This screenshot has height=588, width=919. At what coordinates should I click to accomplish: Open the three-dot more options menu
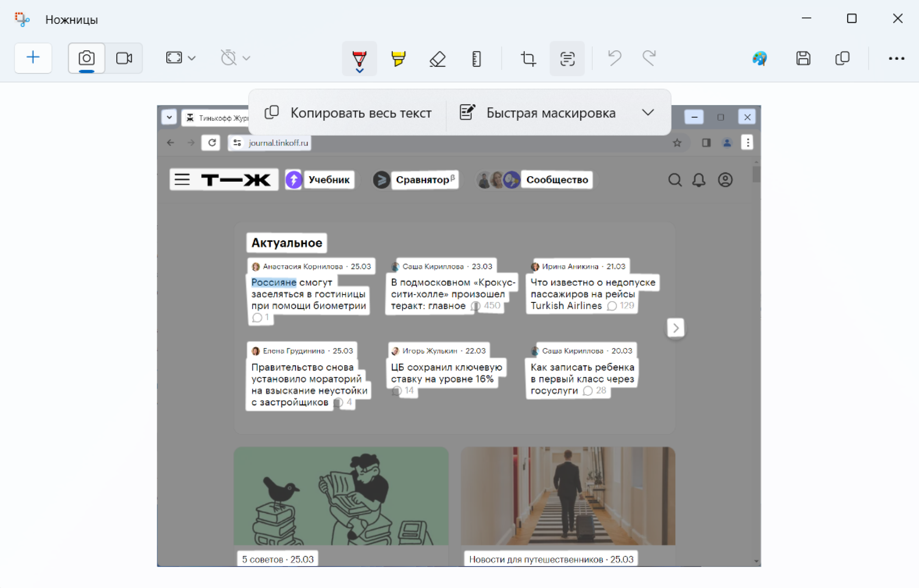point(896,58)
